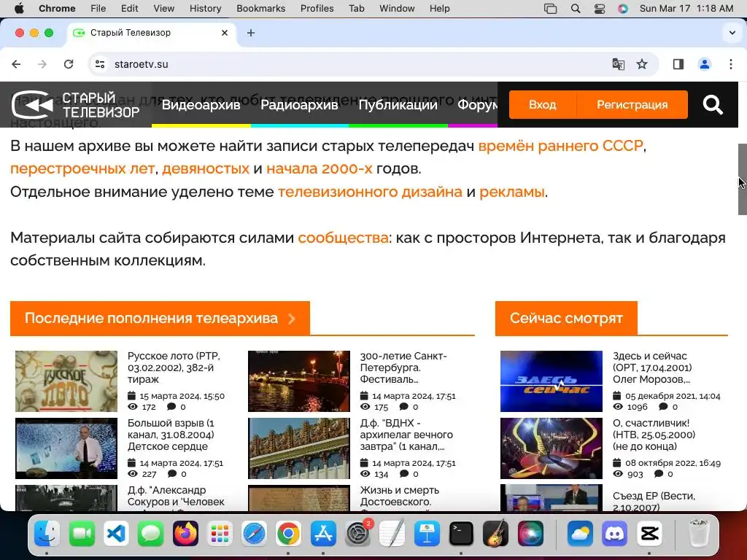
Task: Launch Firefox from the Dock
Action: 185,533
